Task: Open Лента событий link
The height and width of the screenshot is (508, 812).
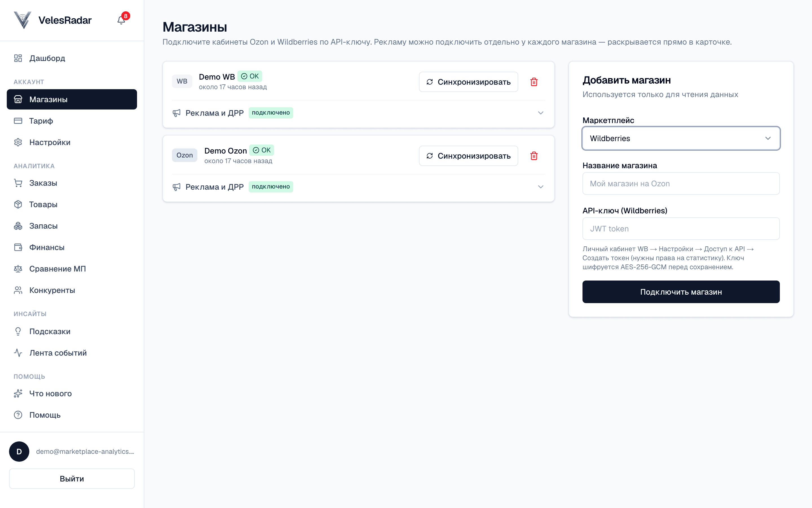Action: tap(72, 353)
